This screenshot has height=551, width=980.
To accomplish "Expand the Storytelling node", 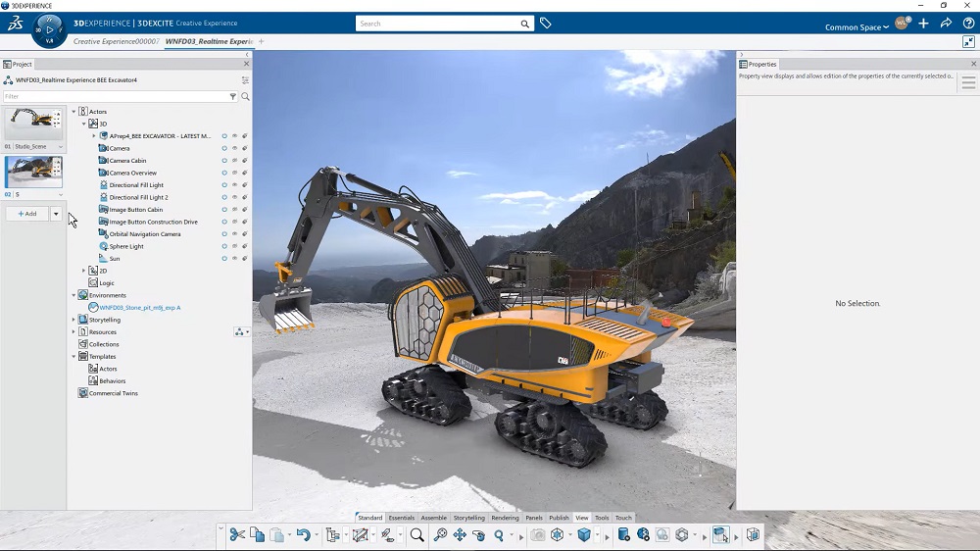I will [73, 320].
